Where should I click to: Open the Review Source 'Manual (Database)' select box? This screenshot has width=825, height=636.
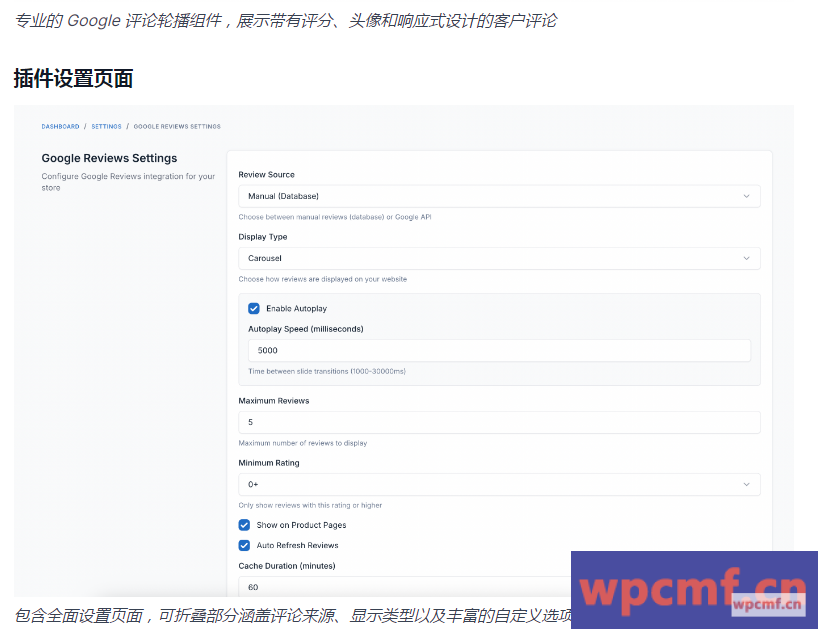click(x=490, y=196)
